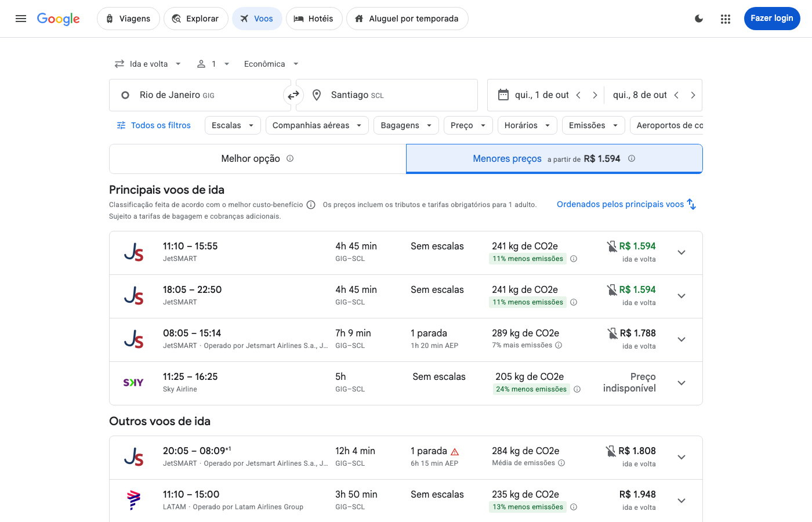This screenshot has height=522, width=812.
Task: Click the LATAM airline logo
Action: tap(133, 500)
